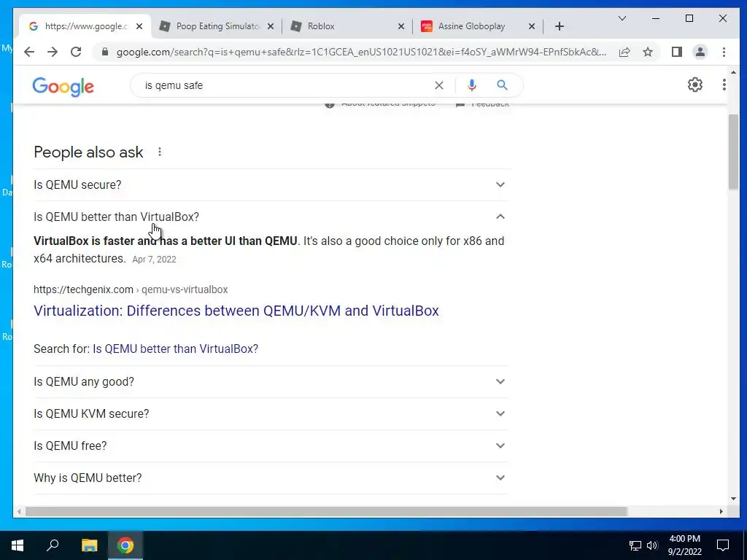Go to the Google logo homepage
This screenshot has height=560, width=747.
pos(63,86)
